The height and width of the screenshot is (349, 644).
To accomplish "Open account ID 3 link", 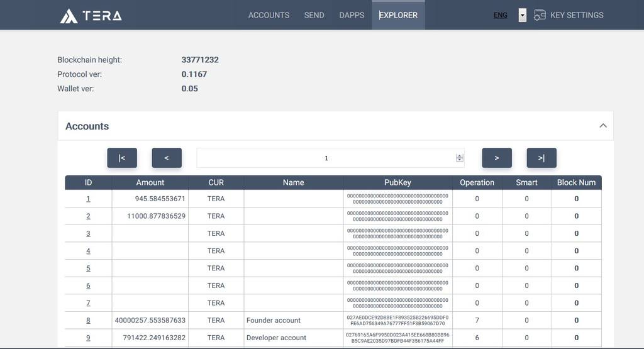I will click(88, 233).
